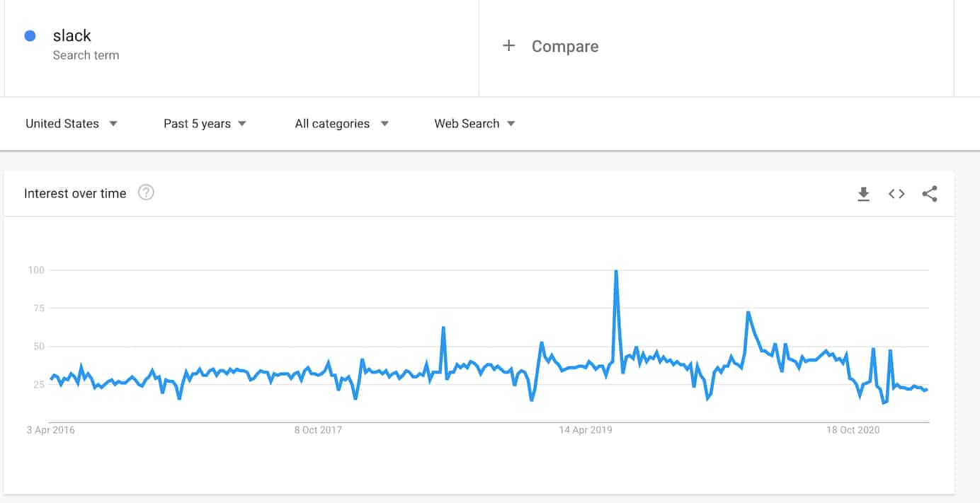980x503 pixels.
Task: Select the 3 Apr 2016 axis label
Action: pyautogui.click(x=50, y=430)
